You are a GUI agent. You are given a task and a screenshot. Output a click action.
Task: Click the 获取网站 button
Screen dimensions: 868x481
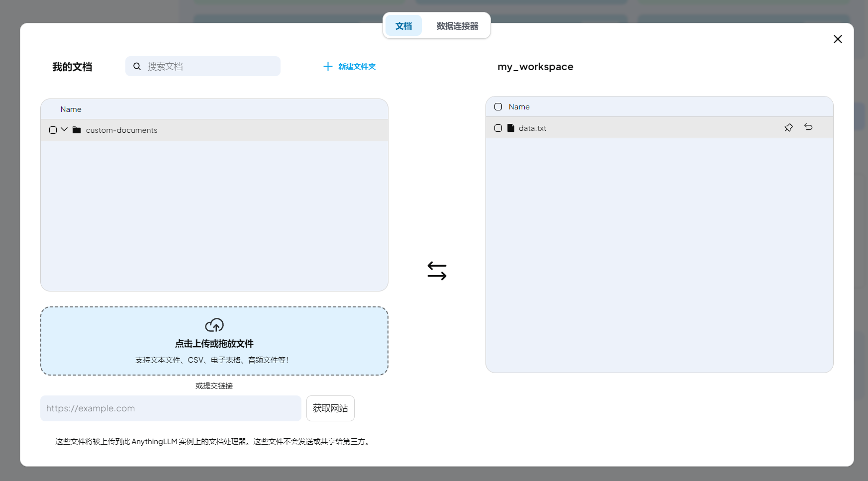coord(330,408)
